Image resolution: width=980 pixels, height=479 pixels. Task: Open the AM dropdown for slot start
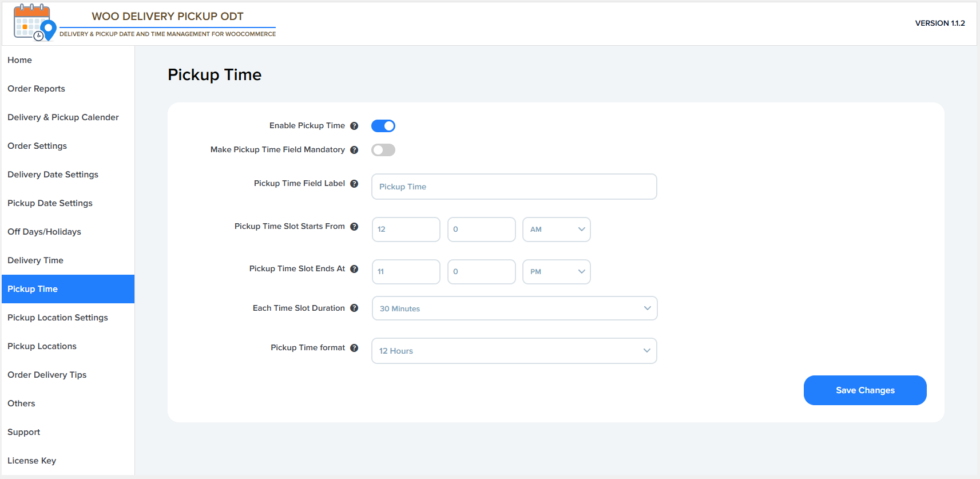[556, 229]
